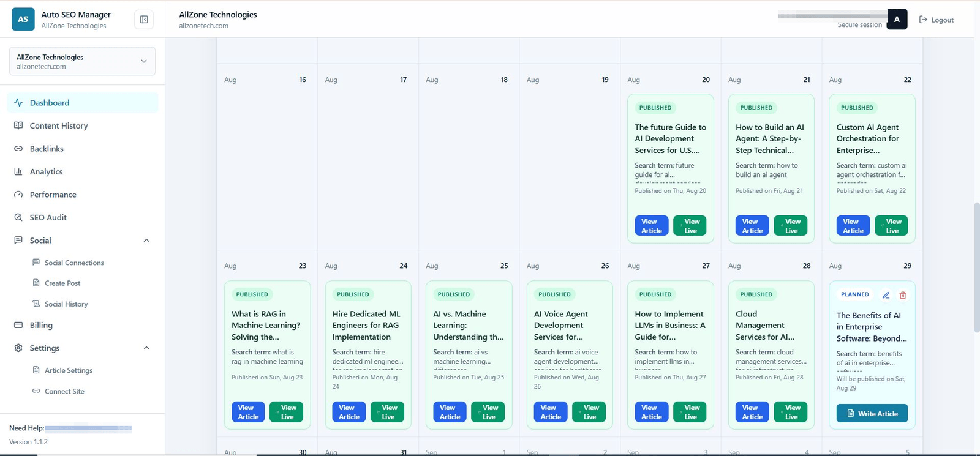Edit the planned Aug 29 article with pencil icon
Image resolution: width=980 pixels, height=456 pixels.
click(886, 295)
